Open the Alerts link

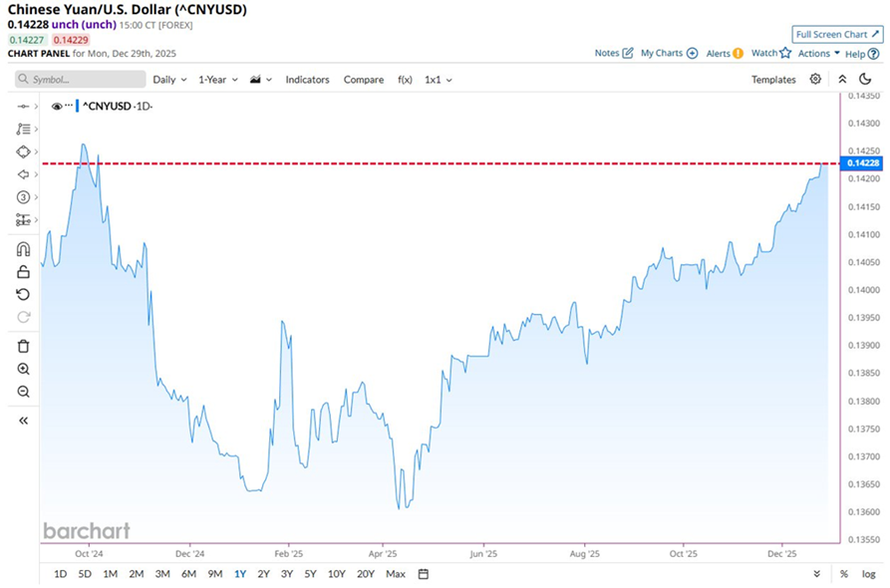pos(718,54)
